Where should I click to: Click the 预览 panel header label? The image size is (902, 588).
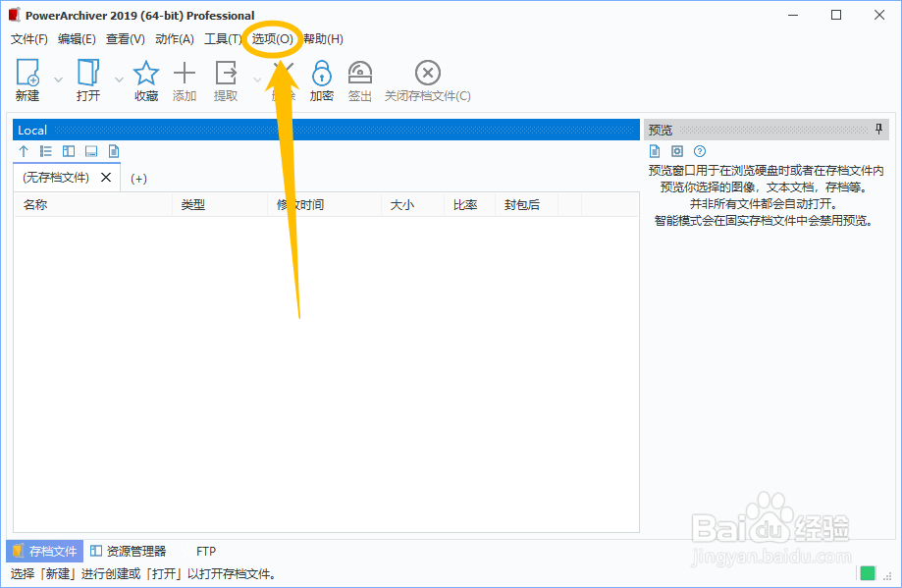coord(661,130)
